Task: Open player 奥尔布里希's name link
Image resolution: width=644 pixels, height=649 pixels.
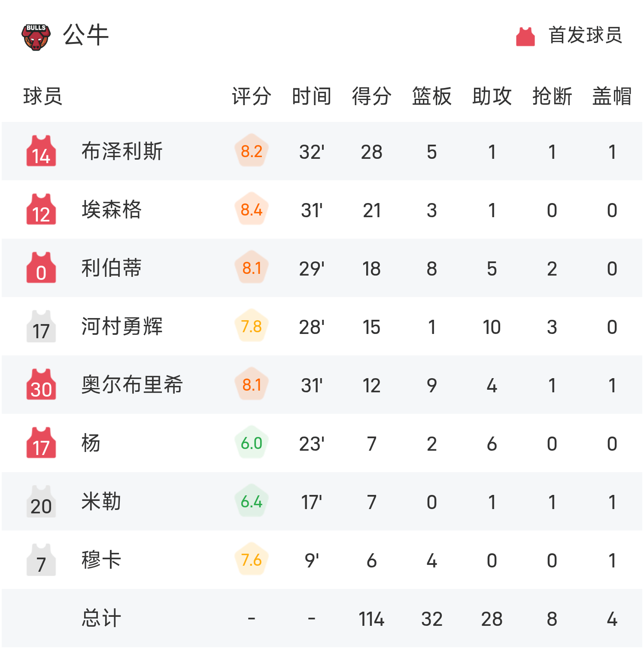Action: point(132,385)
